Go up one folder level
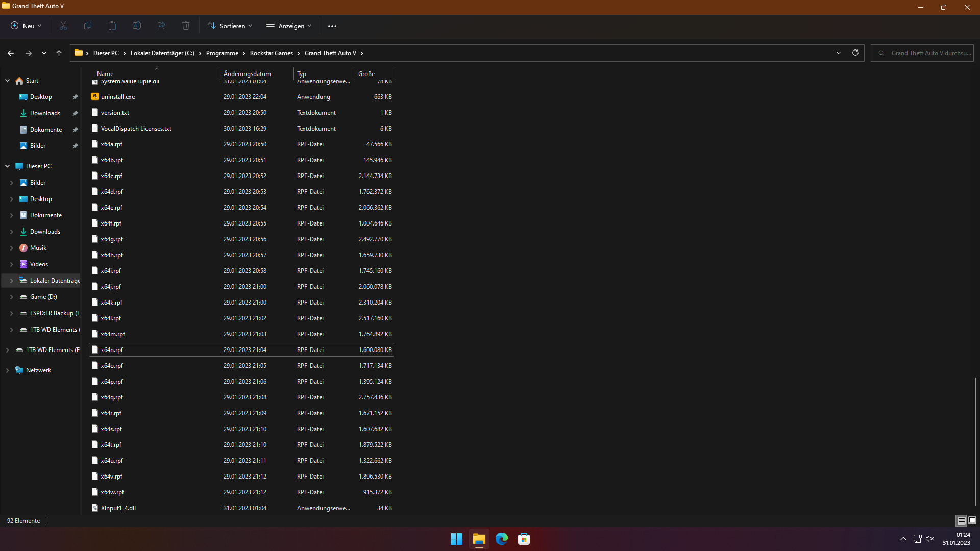The height and width of the screenshot is (551, 980). tap(59, 53)
